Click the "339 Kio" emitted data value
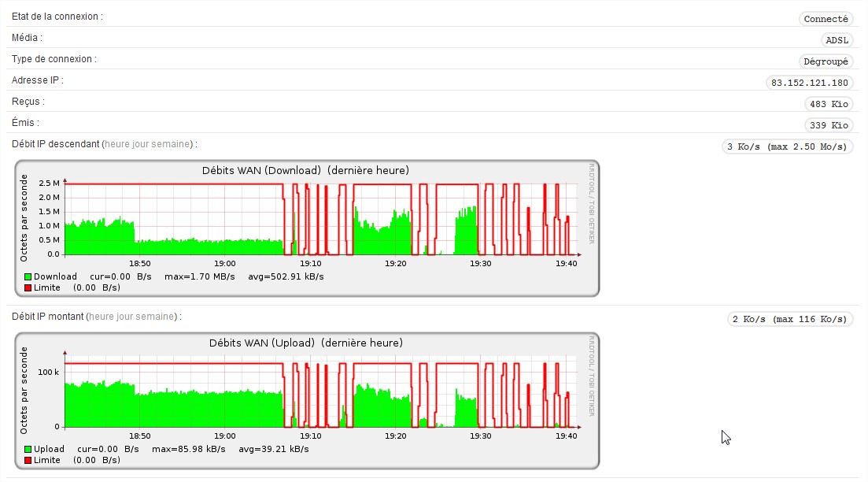This screenshot has width=868, height=482. click(x=829, y=124)
